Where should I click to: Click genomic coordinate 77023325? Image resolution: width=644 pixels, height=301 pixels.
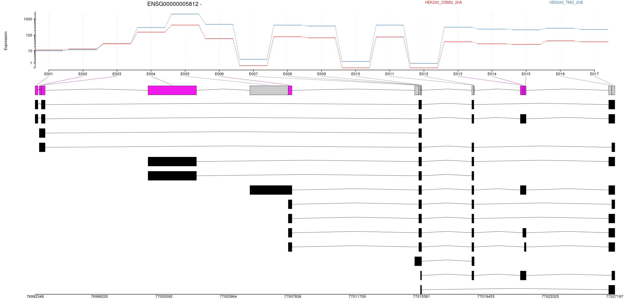[550, 297]
